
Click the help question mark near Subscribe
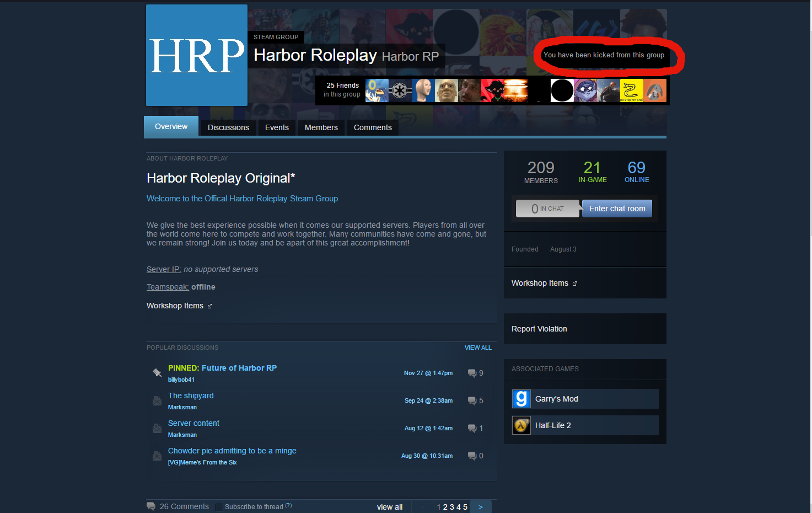tap(288, 505)
